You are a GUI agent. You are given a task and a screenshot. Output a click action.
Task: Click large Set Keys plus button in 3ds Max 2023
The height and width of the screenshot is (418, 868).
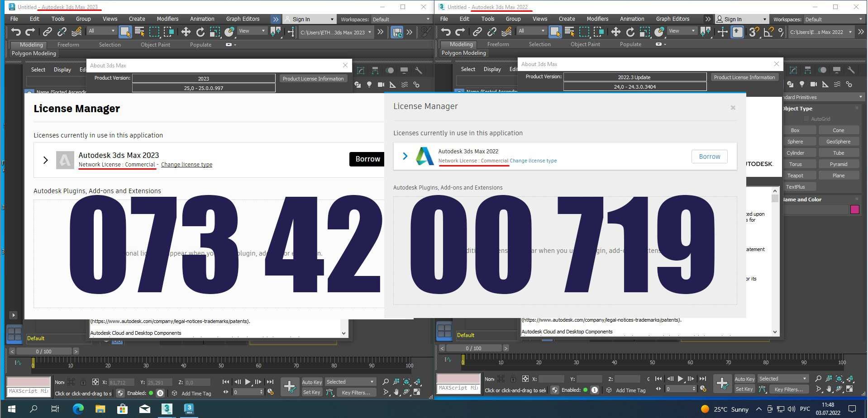(x=290, y=386)
